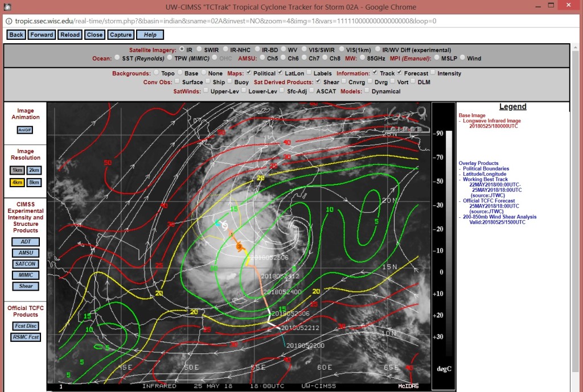Select IR-NHC imagery option
The height and width of the screenshot is (392, 583).
pyautogui.click(x=225, y=49)
